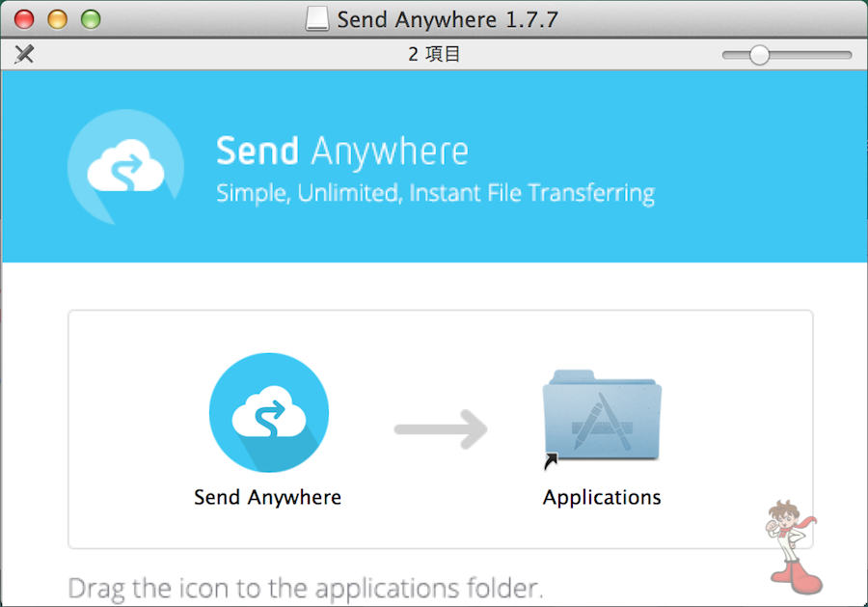Click the disk icon in the title bar
Image resolution: width=868 pixels, height=607 pixels.
[x=317, y=19]
